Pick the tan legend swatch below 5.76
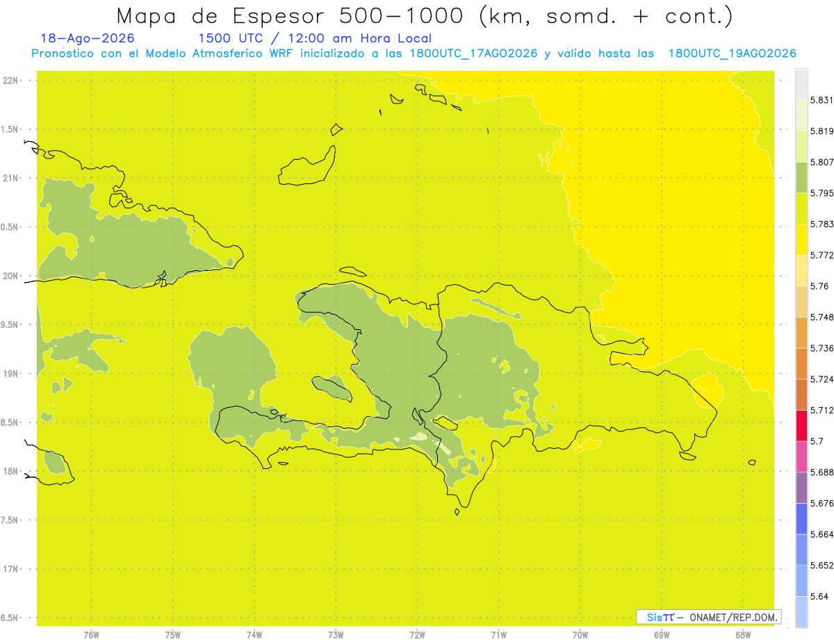834x644 pixels. coord(801,302)
